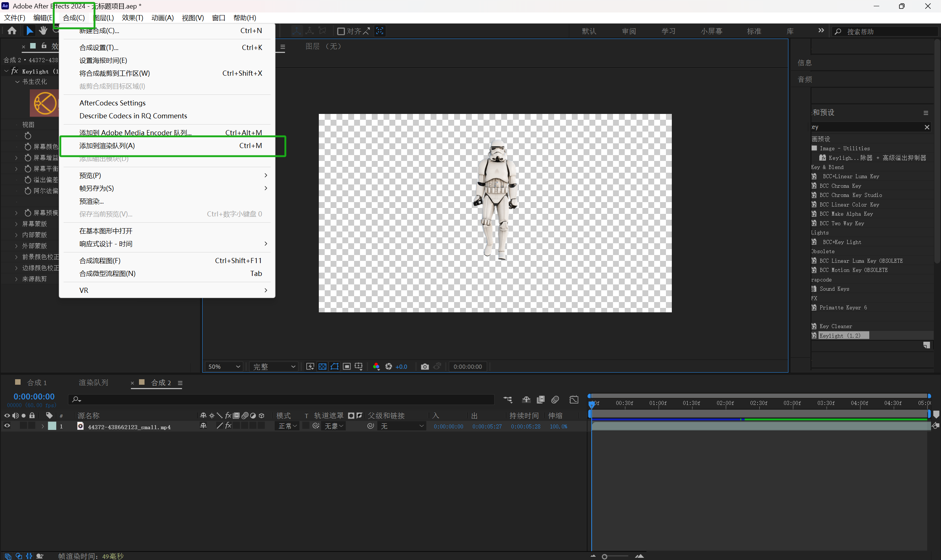Toggle the motion blur switch in timeline

[x=555, y=400]
